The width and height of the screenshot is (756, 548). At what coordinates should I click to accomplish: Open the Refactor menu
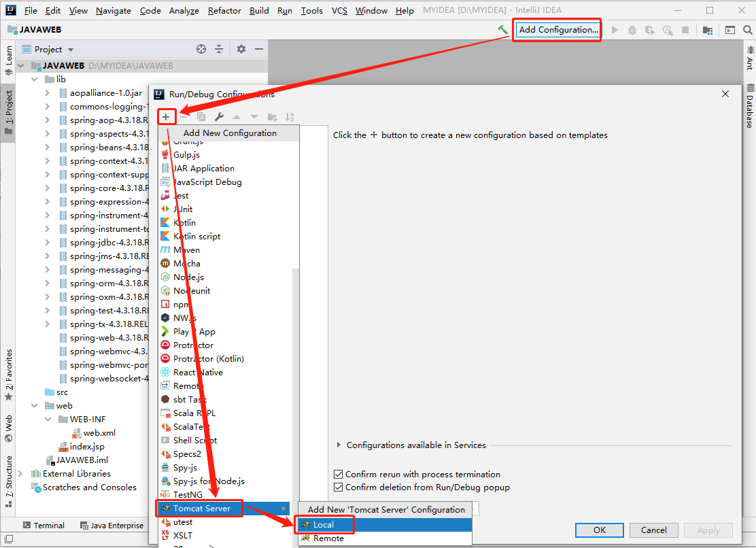(224, 11)
